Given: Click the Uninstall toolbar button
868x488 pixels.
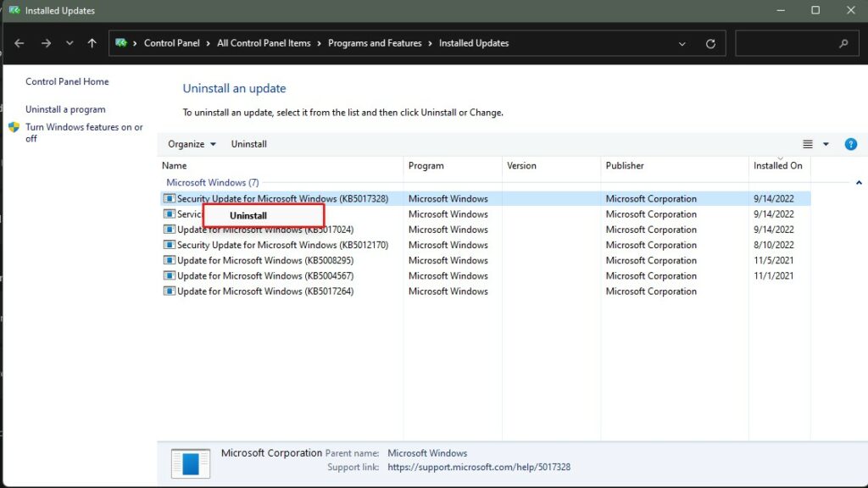Looking at the screenshot, I should point(249,144).
